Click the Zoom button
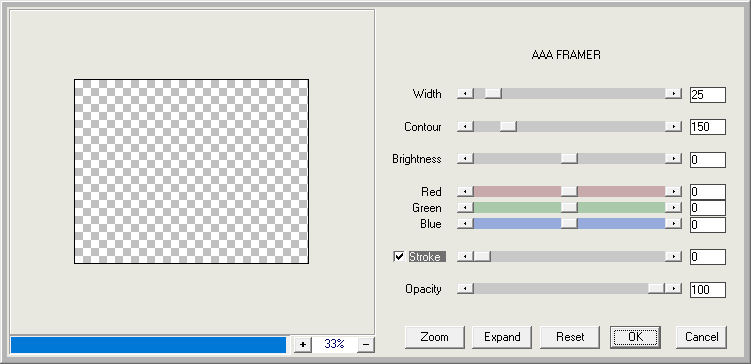This screenshot has width=751, height=364. pyautogui.click(x=434, y=337)
